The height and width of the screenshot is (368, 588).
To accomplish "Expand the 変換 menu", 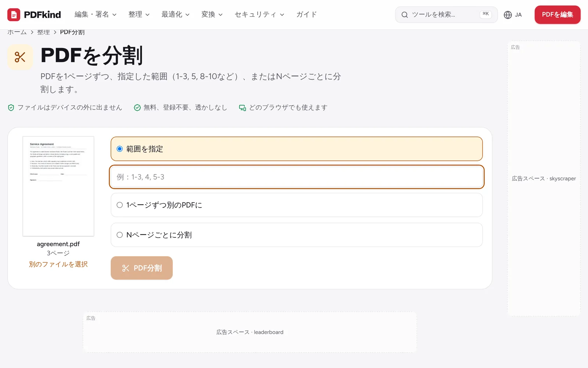I will click(x=212, y=15).
